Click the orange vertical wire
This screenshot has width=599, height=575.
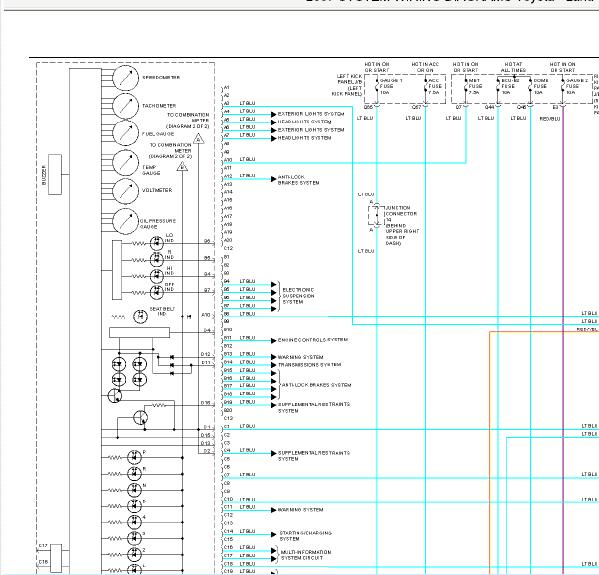coord(489,453)
